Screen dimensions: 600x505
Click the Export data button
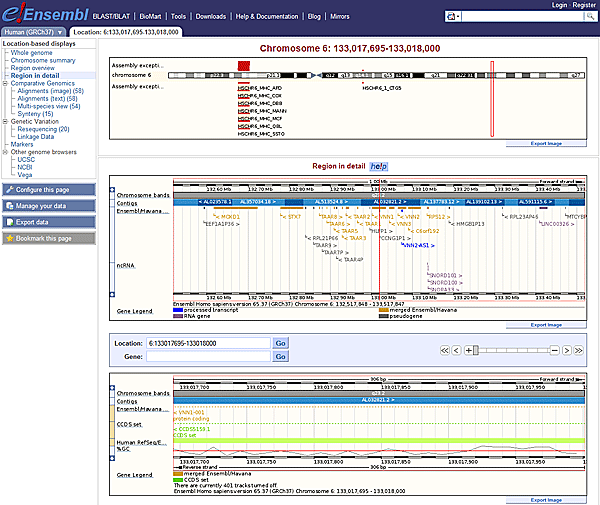pyautogui.click(x=49, y=222)
